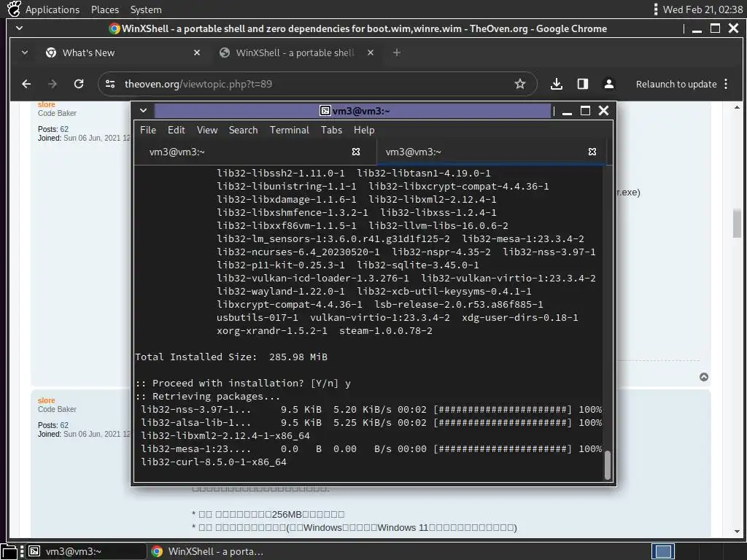Toggle Chrome side panel icon
This screenshot has height=560, width=747.
coord(583,85)
